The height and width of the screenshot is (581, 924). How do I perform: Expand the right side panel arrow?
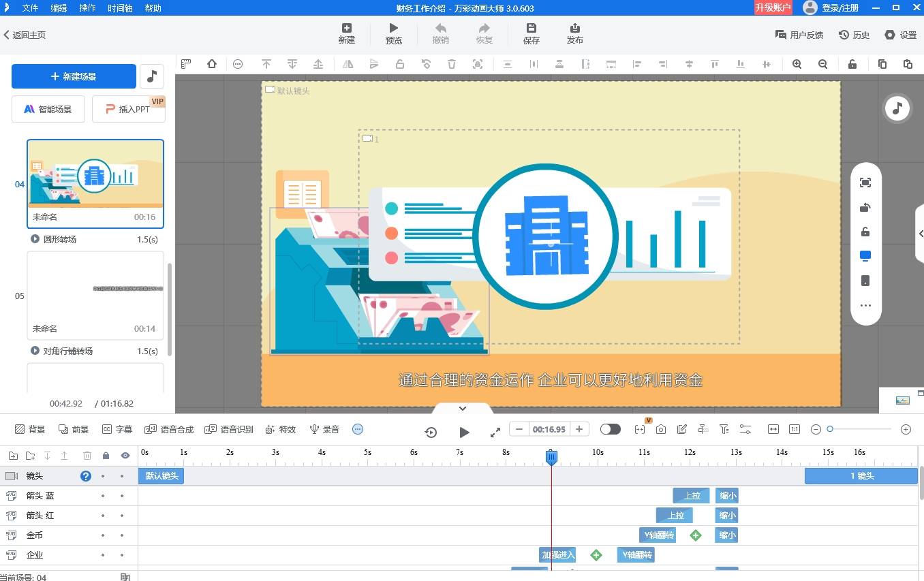coord(920,234)
